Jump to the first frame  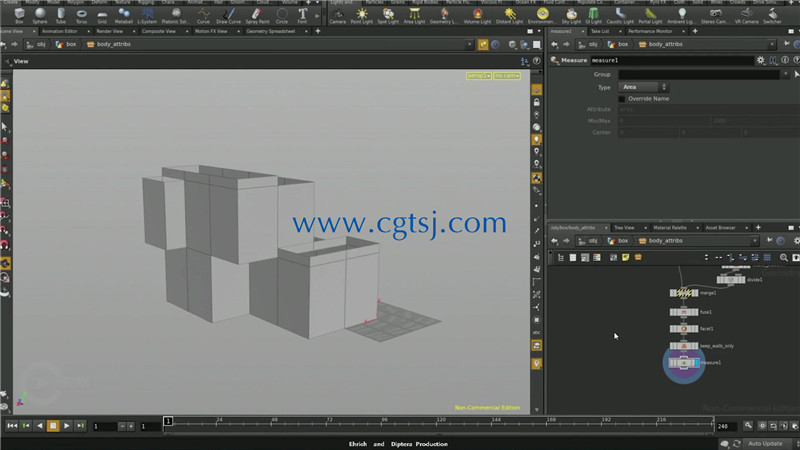tap(12, 426)
